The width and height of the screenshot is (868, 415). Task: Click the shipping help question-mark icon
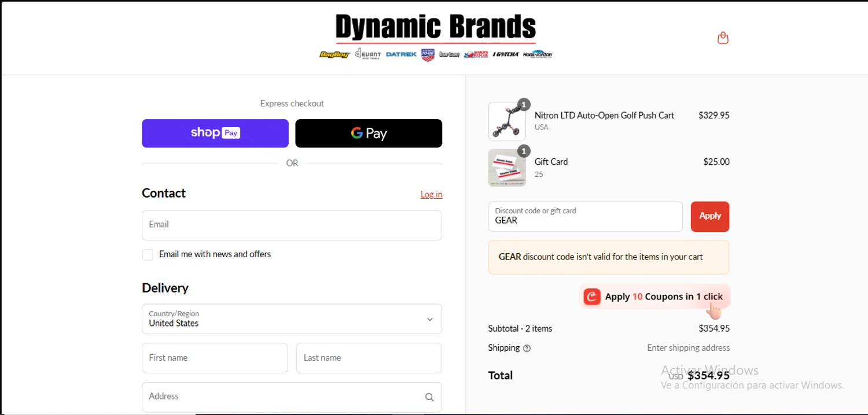point(527,348)
